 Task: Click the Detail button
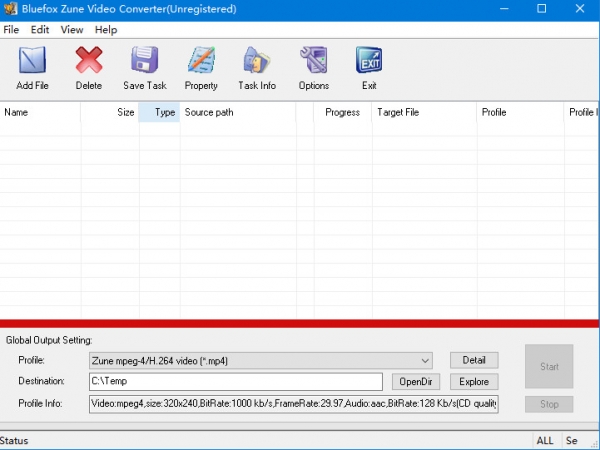tap(474, 360)
